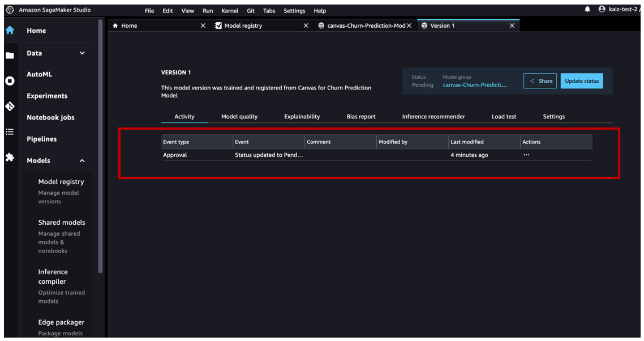Open the Edit menu
This screenshot has height=341, width=644.
[168, 11]
